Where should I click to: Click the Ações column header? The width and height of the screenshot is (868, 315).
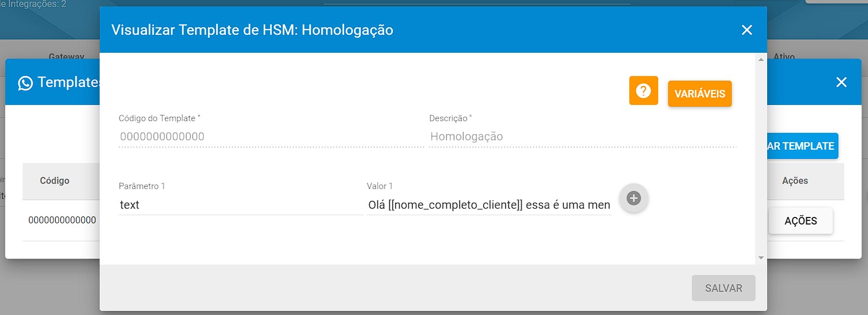click(795, 180)
